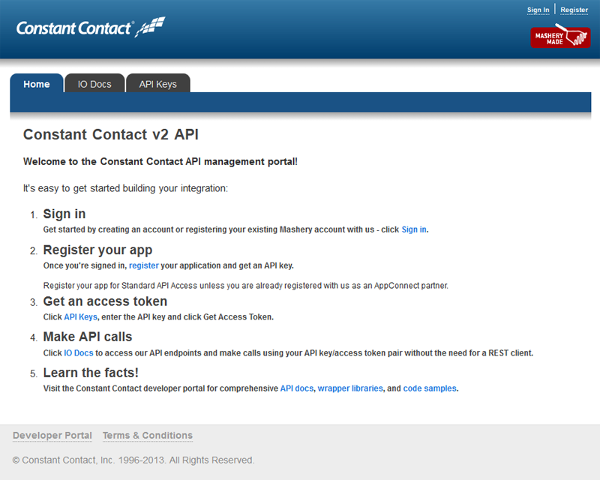Viewport: 600px width, 480px height.
Task: Open the Developer Portal footer link
Action: point(52,436)
